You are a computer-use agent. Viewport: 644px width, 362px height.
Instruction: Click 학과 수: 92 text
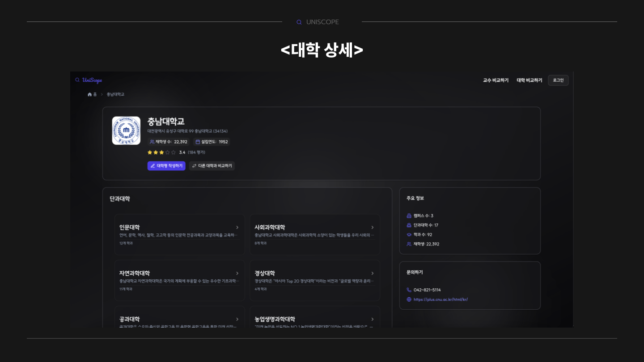(423, 235)
